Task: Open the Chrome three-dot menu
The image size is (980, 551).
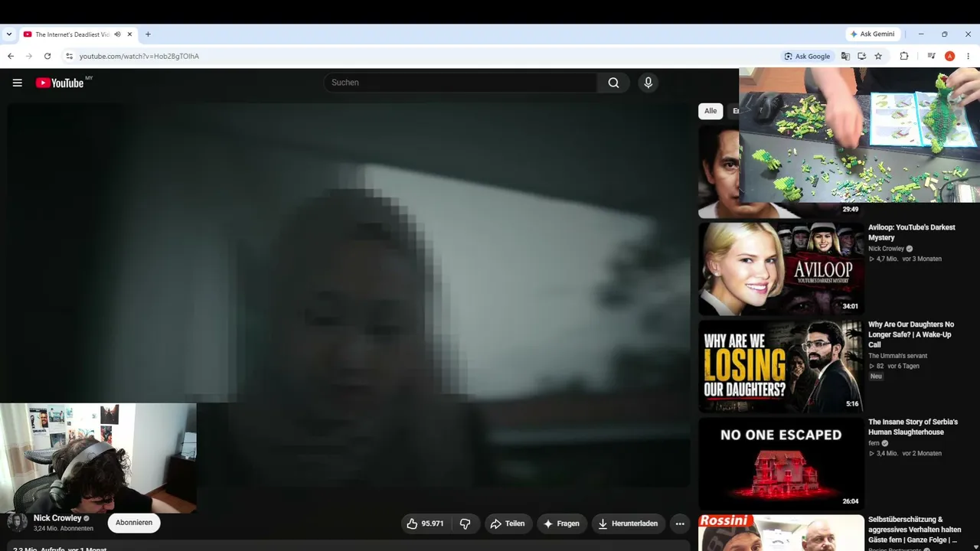Action: [968, 56]
